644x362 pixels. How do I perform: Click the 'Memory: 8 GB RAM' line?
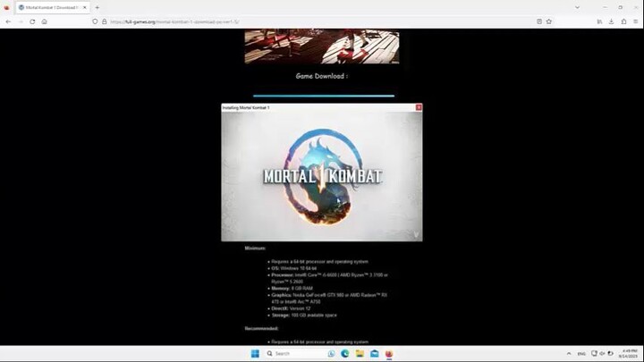coord(292,288)
